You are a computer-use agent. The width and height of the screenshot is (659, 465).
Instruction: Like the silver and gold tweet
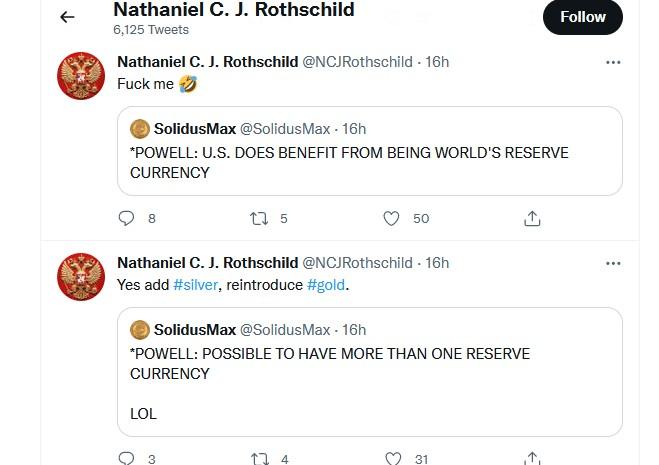[x=392, y=459]
